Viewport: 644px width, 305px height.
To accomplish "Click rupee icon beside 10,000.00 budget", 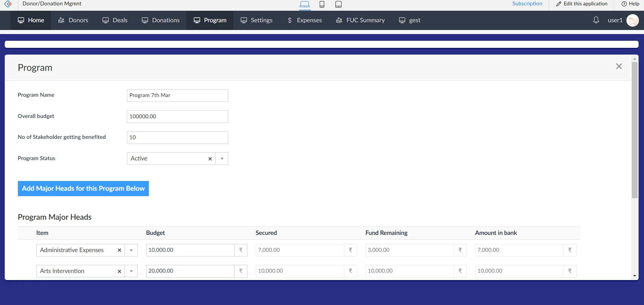I will point(241,250).
